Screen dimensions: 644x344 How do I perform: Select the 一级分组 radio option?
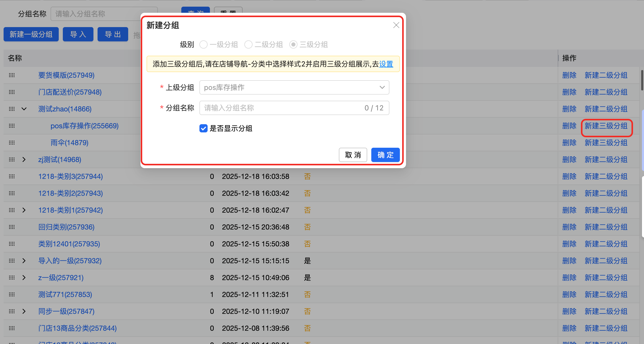(x=204, y=44)
